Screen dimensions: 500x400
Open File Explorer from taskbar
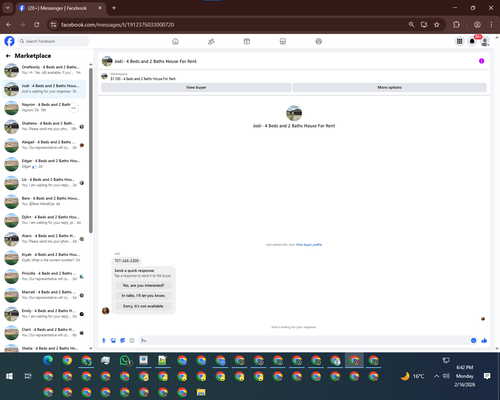tap(201, 392)
